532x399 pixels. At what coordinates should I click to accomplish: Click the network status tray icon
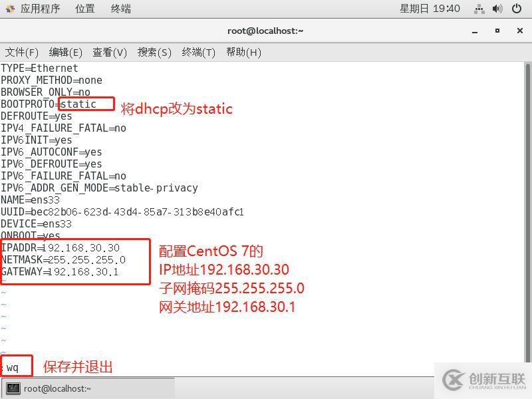click(479, 9)
